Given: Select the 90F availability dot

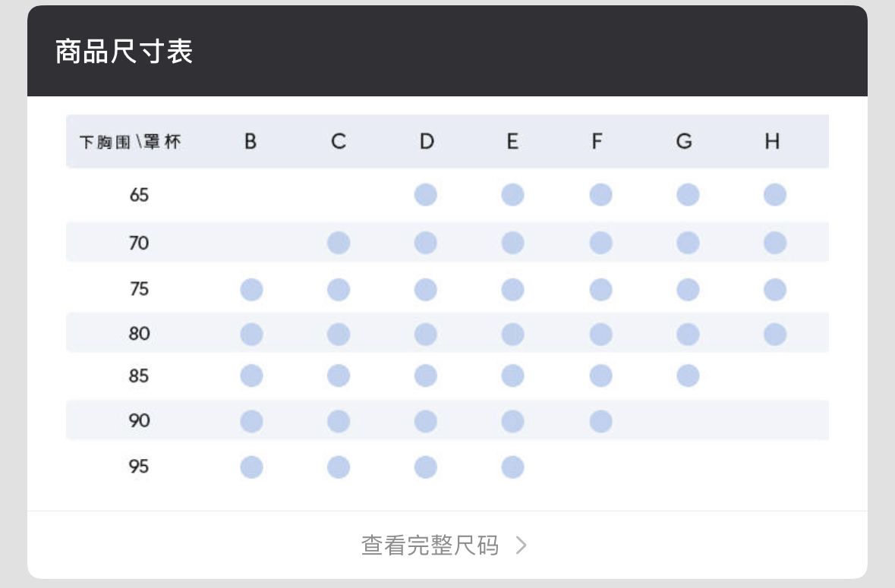Looking at the screenshot, I should coord(600,422).
